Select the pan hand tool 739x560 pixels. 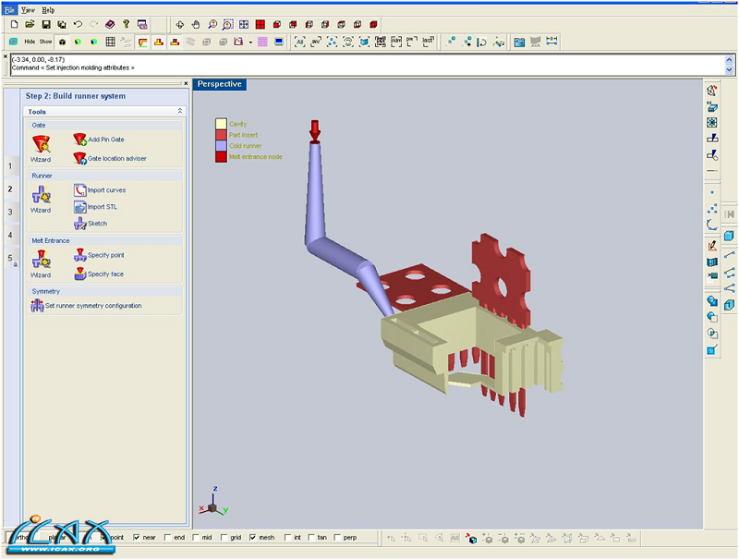(195, 24)
